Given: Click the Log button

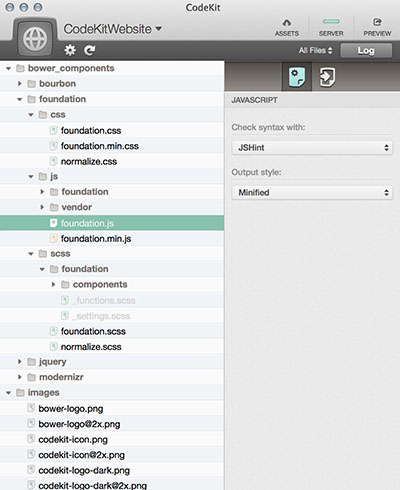Looking at the screenshot, I should (x=366, y=51).
